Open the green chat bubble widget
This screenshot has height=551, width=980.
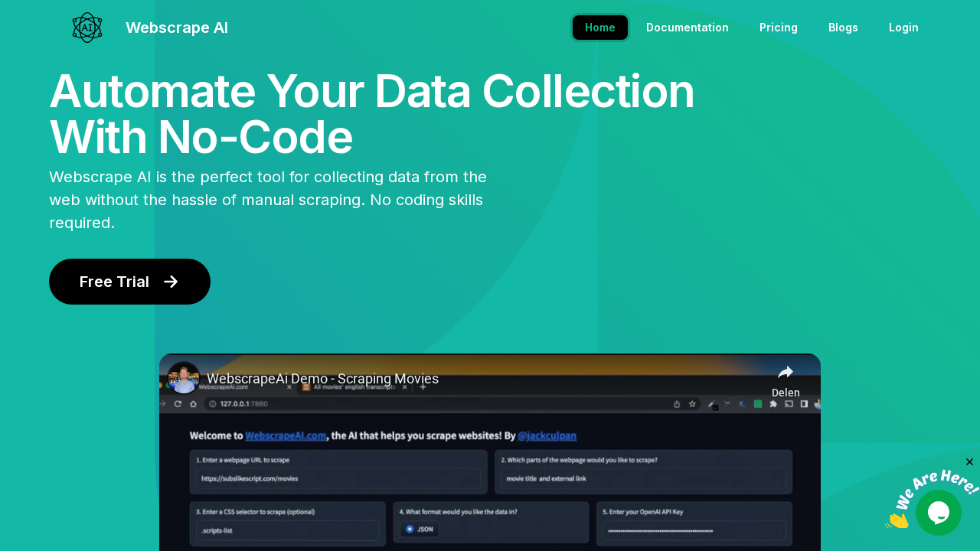point(938,513)
